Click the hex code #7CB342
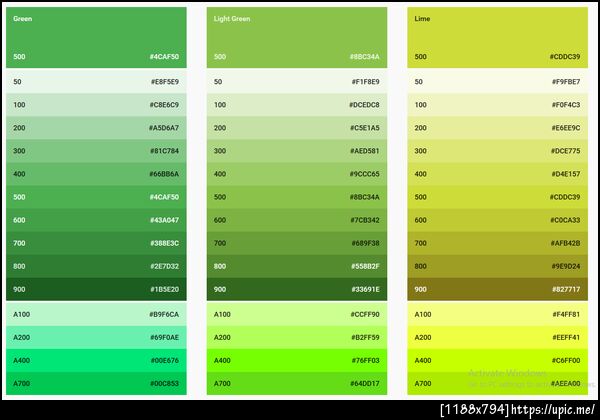600x420 pixels. [x=365, y=220]
